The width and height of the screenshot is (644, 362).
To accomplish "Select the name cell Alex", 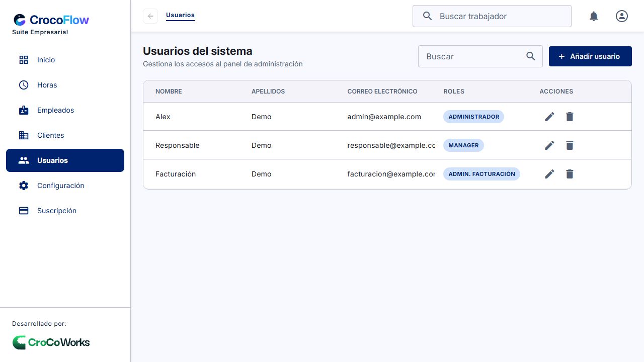I will point(163,117).
